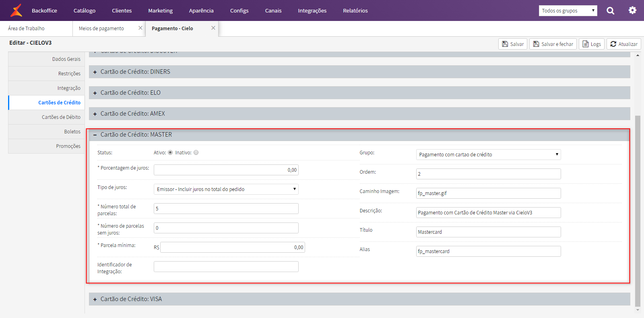This screenshot has width=644, height=318.
Task: Go to Dados Gerais section
Action: (46, 59)
